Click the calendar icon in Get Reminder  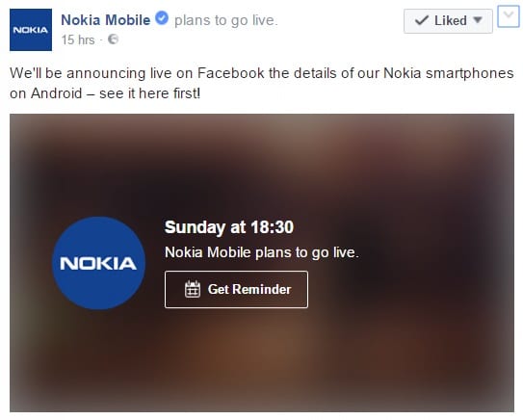click(193, 289)
